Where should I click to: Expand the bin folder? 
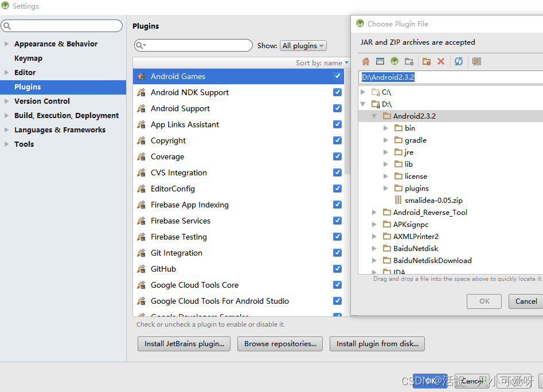[x=386, y=128]
